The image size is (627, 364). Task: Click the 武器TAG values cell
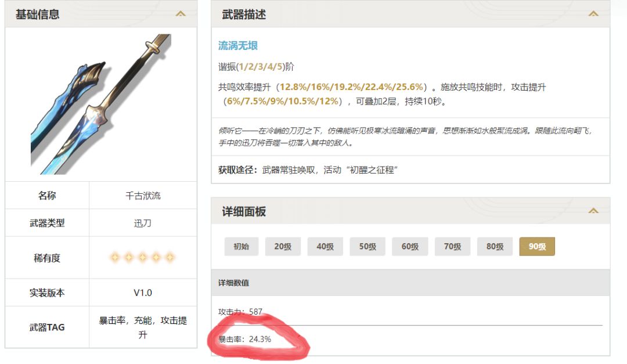[143, 327]
